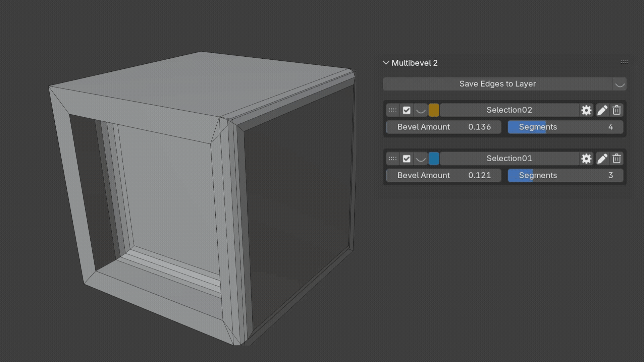Image resolution: width=644 pixels, height=362 pixels.
Task: Click Selection01 Bevel Amount 0.121 field
Action: coord(444,175)
